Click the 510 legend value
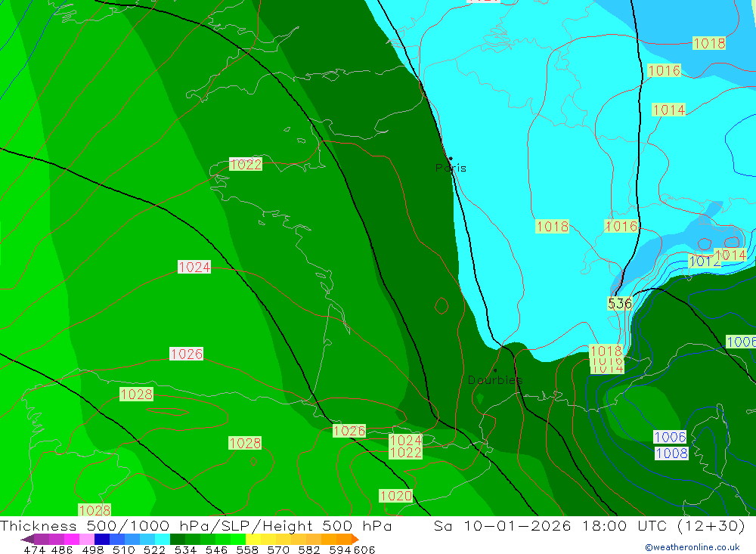The image size is (756, 554). [x=123, y=550]
